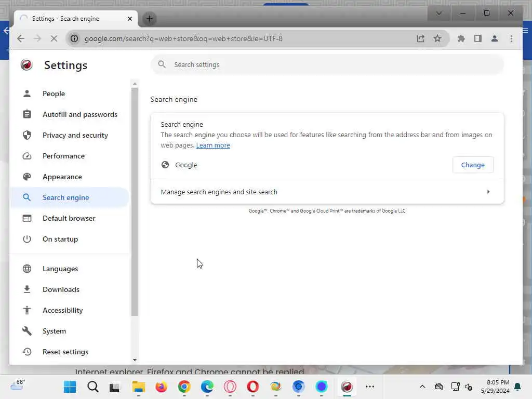Click the browser back arrow
The image size is (532, 399).
coord(21,38)
